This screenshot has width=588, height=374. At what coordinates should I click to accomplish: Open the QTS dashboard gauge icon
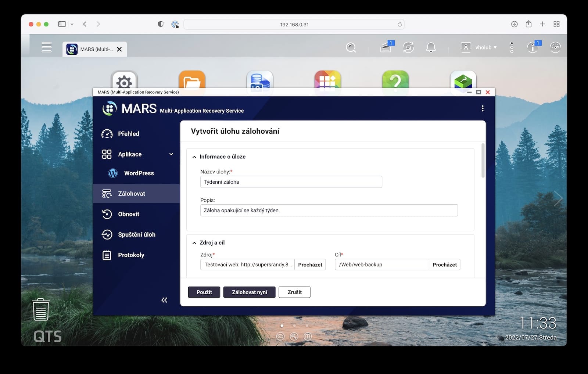click(555, 47)
